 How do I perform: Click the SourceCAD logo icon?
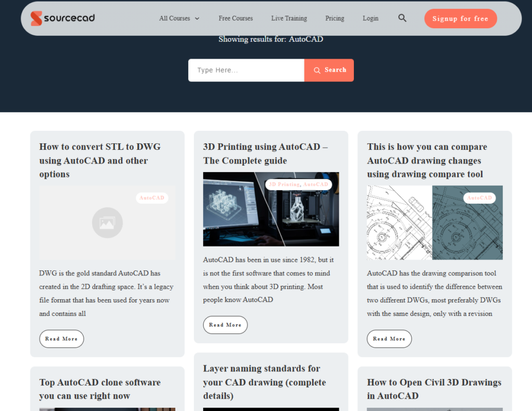(x=36, y=18)
